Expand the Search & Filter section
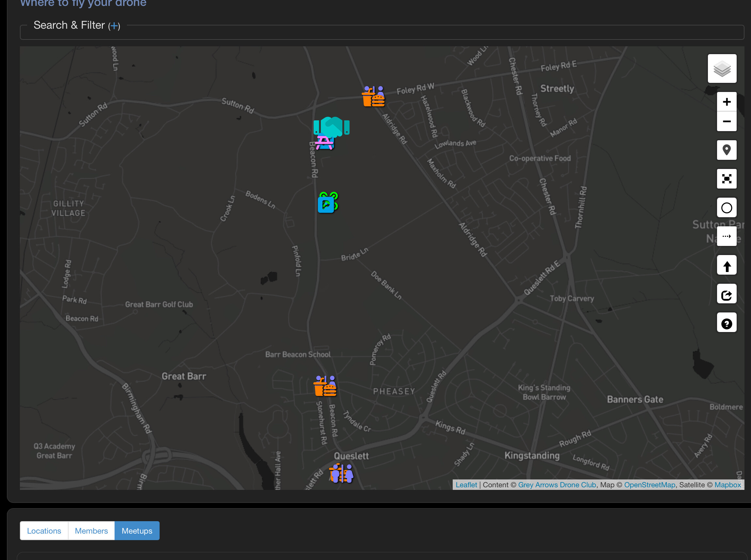Viewport: 751px width, 560px height. point(114,26)
